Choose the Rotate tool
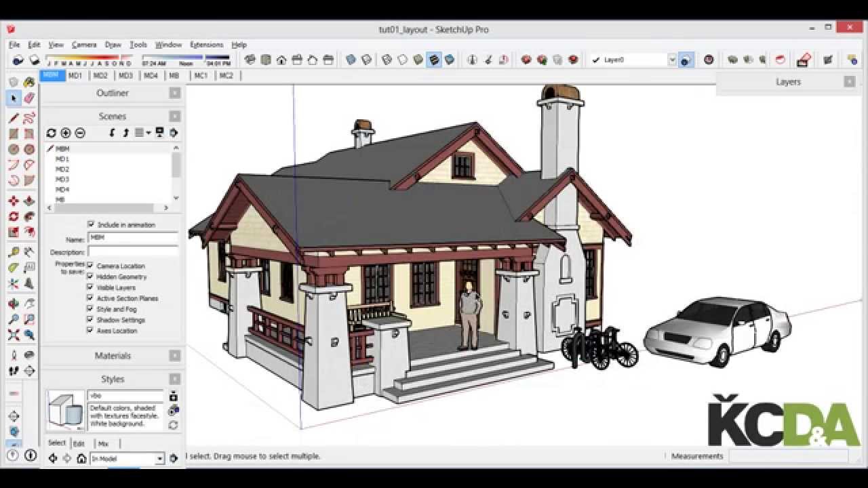The height and width of the screenshot is (488, 868). tap(14, 217)
